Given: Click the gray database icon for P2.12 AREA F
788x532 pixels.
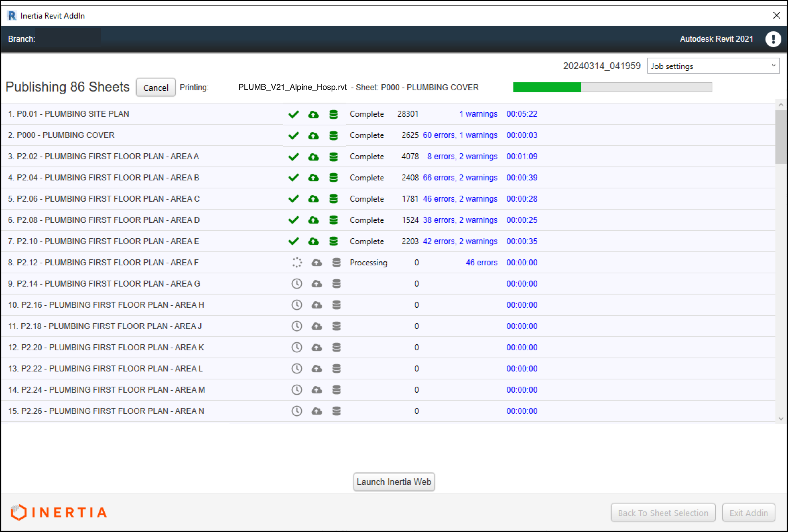Looking at the screenshot, I should click(336, 262).
